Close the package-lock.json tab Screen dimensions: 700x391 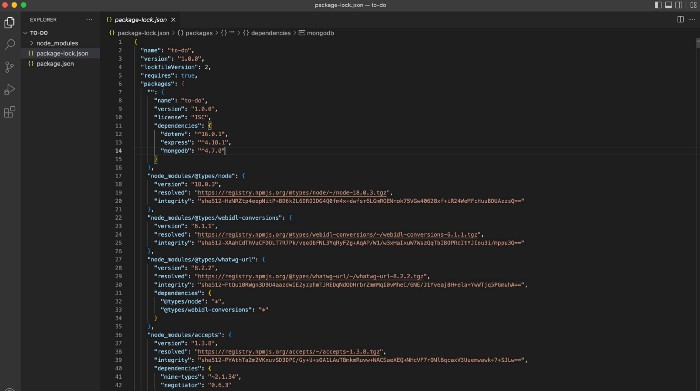[173, 20]
